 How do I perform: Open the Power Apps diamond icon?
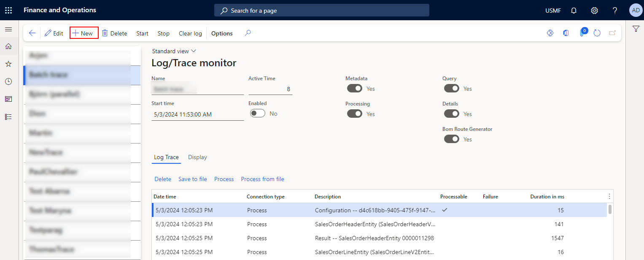[x=550, y=33]
